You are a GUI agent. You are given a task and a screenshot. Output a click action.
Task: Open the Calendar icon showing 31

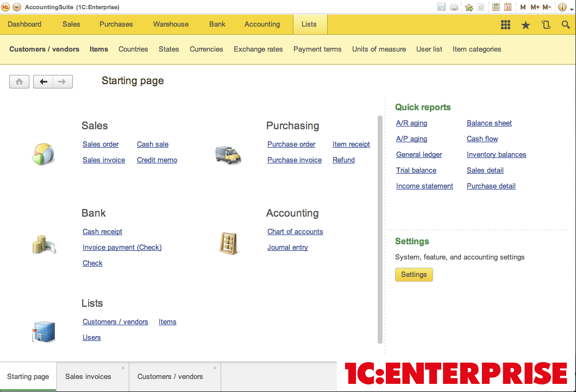508,7
